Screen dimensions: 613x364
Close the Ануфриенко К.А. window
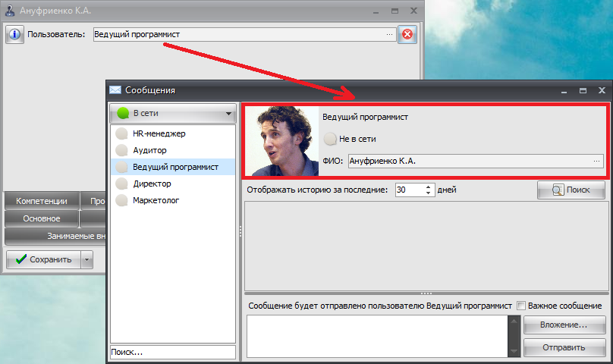413,11
